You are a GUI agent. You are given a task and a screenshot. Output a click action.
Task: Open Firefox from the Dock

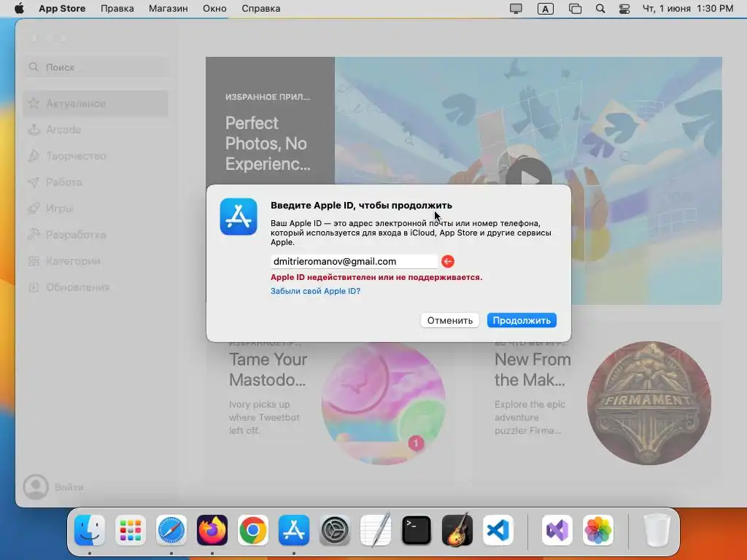click(212, 530)
